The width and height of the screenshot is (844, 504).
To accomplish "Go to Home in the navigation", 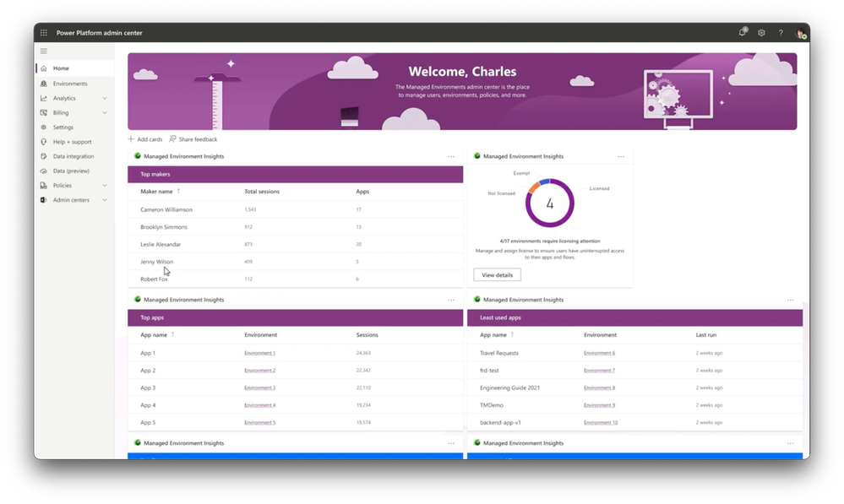I will 75,68.
